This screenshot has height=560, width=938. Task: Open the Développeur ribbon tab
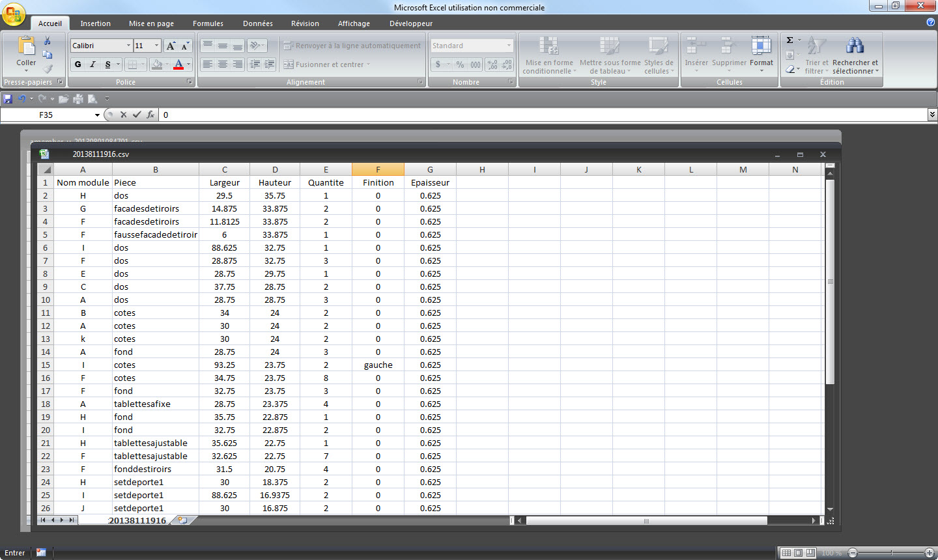tap(410, 23)
